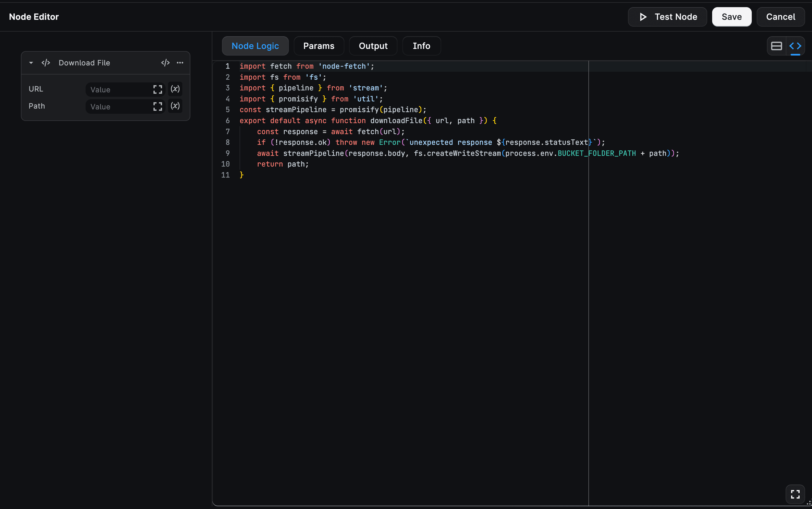Click the Save button
812x509 pixels.
click(x=732, y=16)
